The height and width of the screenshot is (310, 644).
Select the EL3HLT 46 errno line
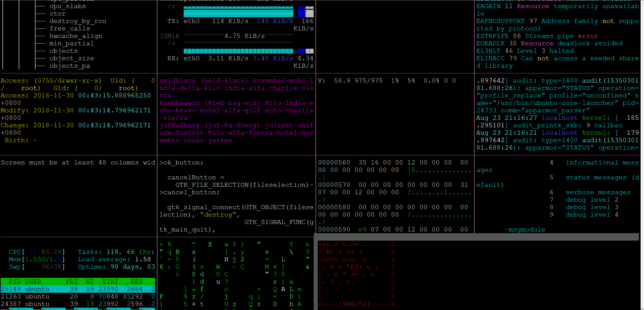(x=525, y=51)
